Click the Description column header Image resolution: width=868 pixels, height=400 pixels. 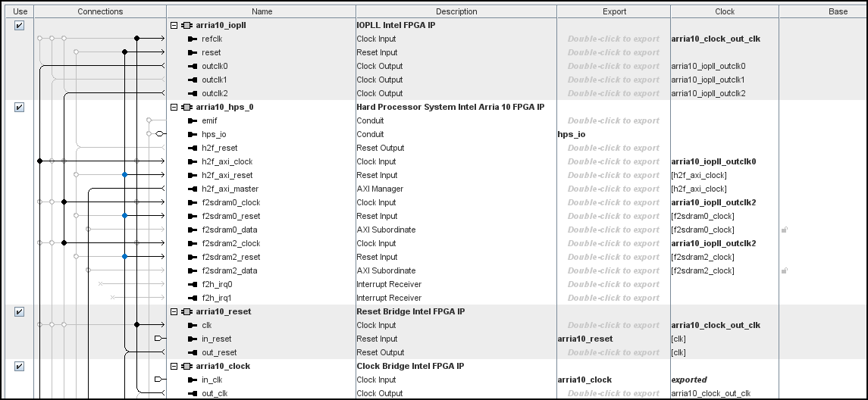(456, 11)
